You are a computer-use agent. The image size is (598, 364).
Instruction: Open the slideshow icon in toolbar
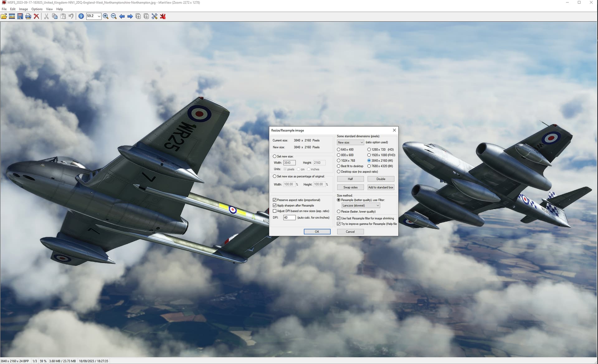point(12,16)
